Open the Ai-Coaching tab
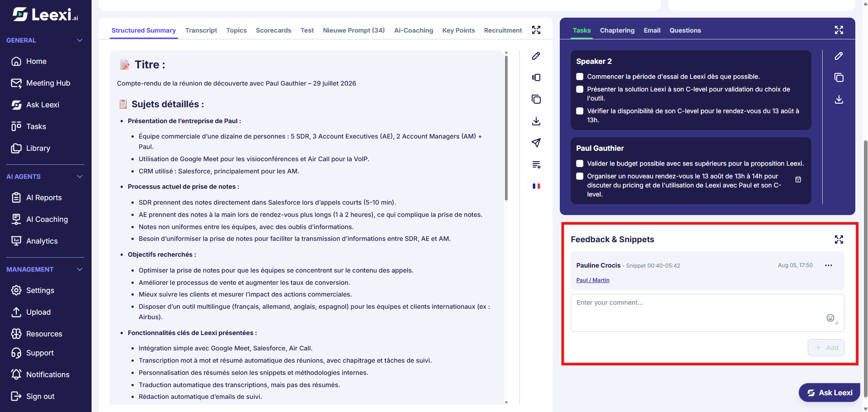Image resolution: width=868 pixels, height=412 pixels. coord(413,30)
